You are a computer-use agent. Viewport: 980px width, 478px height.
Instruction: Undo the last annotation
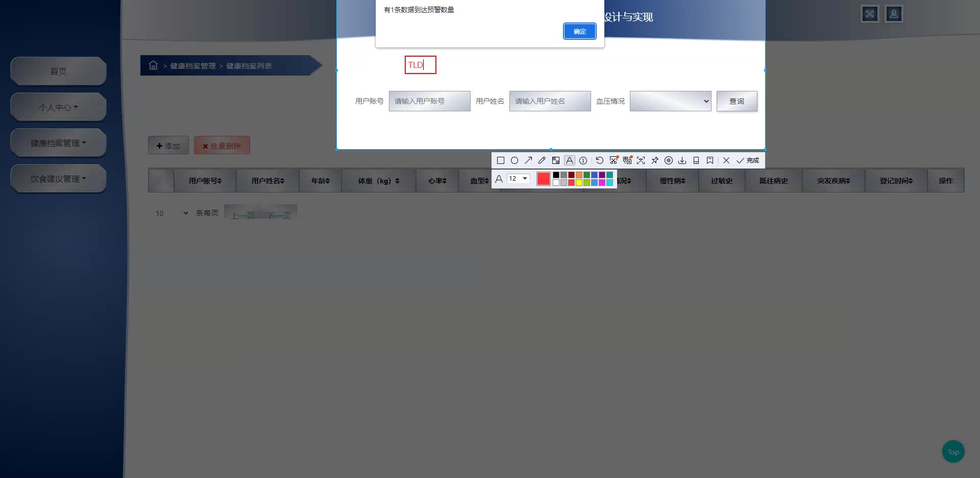(600, 160)
